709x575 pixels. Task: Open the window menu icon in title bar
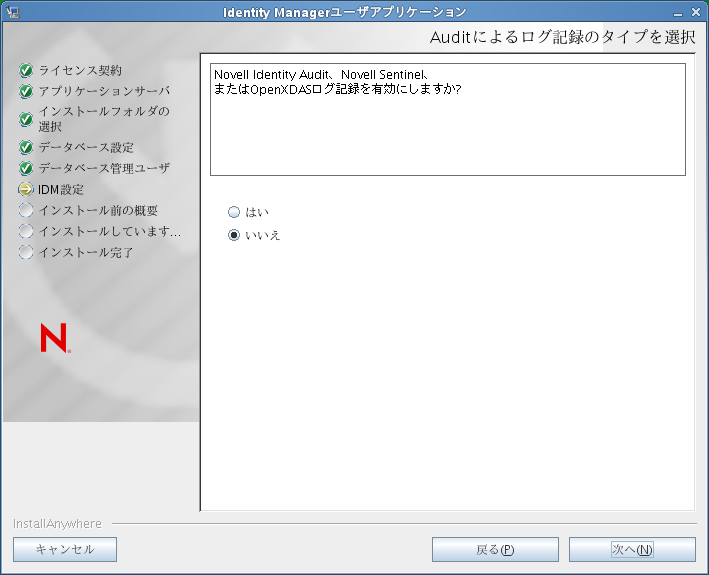[13, 12]
